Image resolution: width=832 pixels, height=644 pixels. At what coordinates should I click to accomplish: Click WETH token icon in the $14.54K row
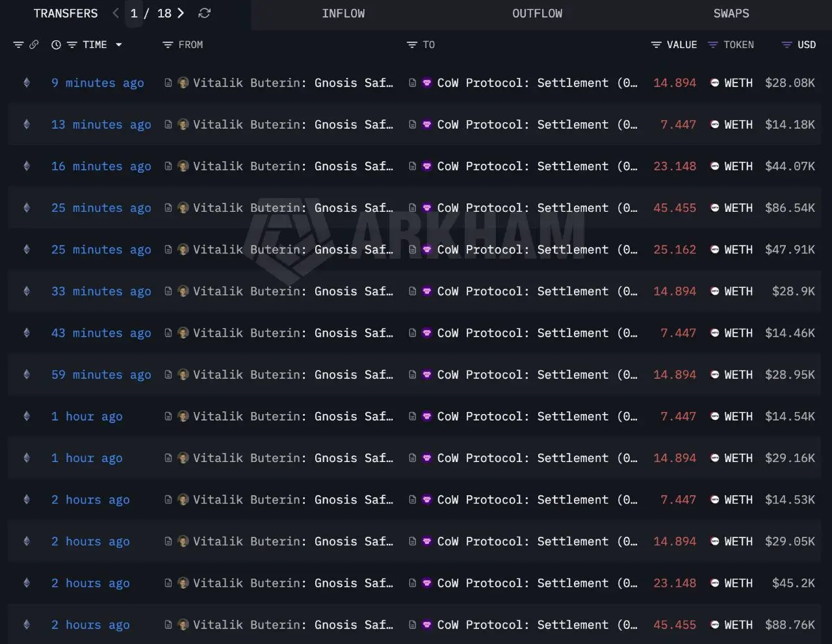[x=715, y=417]
